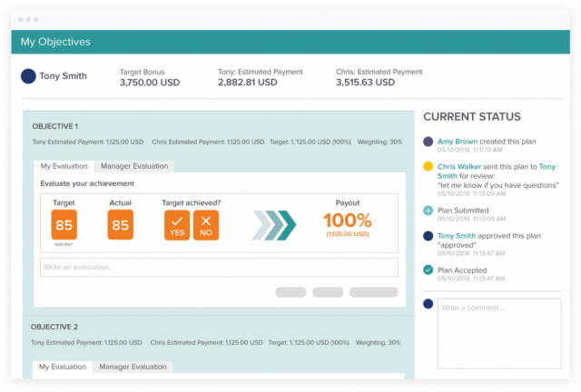Click the Evaluate your achievement label

pyautogui.click(x=87, y=184)
